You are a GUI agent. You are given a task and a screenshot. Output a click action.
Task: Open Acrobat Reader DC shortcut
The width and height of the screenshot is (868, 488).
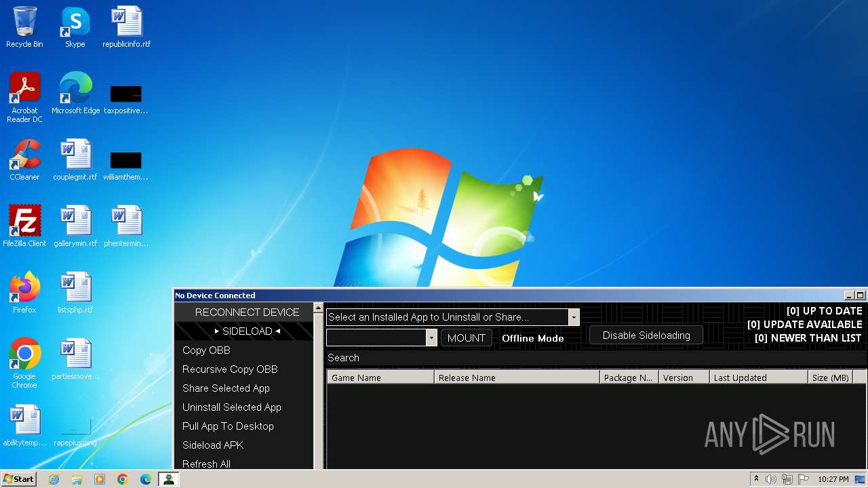point(24,97)
